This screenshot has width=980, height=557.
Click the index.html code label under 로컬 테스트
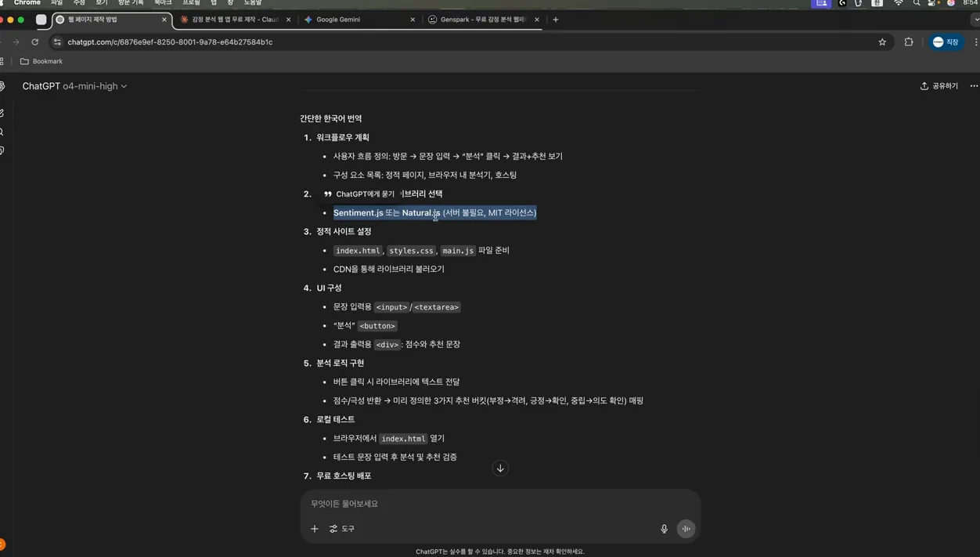pos(403,439)
